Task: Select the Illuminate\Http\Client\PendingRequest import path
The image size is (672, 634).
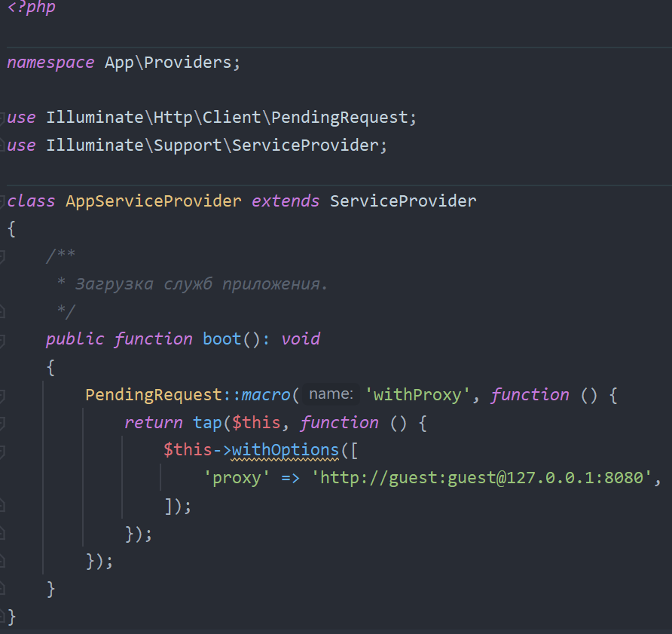Action: [x=228, y=118]
